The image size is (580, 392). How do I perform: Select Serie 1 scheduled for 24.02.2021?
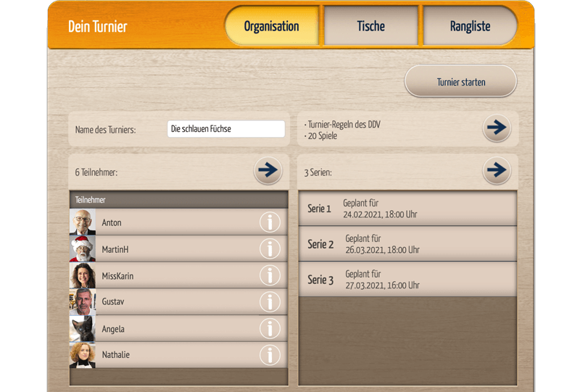click(407, 209)
